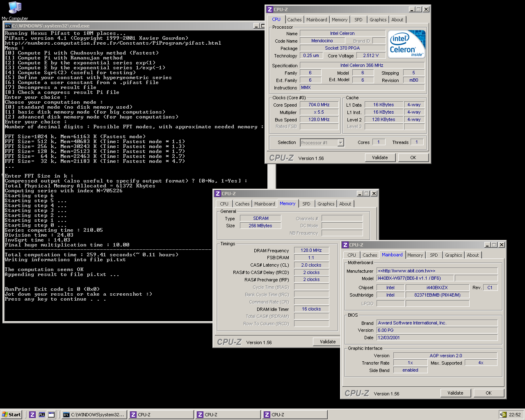This screenshot has height=420, width=525.
Task: Click the 704.0 MHz core speed value
Action: (x=319, y=105)
